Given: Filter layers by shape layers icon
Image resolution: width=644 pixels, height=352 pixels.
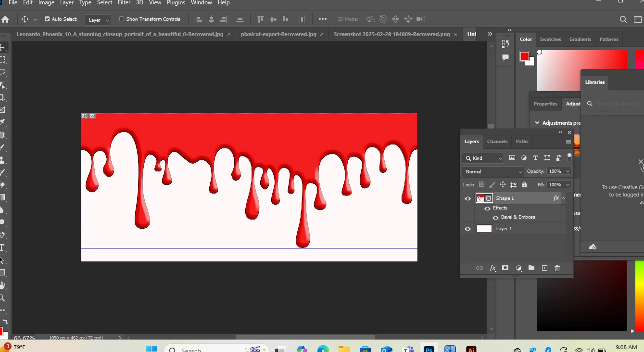Looking at the screenshot, I should click(x=547, y=158).
